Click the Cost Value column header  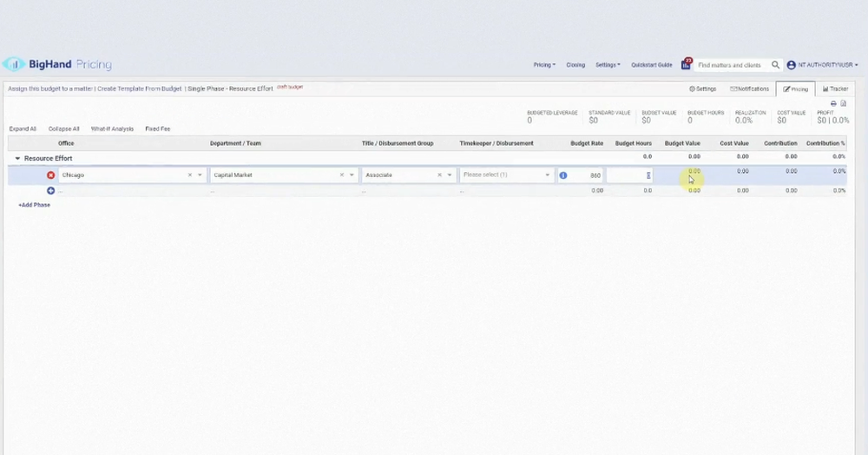coord(734,143)
